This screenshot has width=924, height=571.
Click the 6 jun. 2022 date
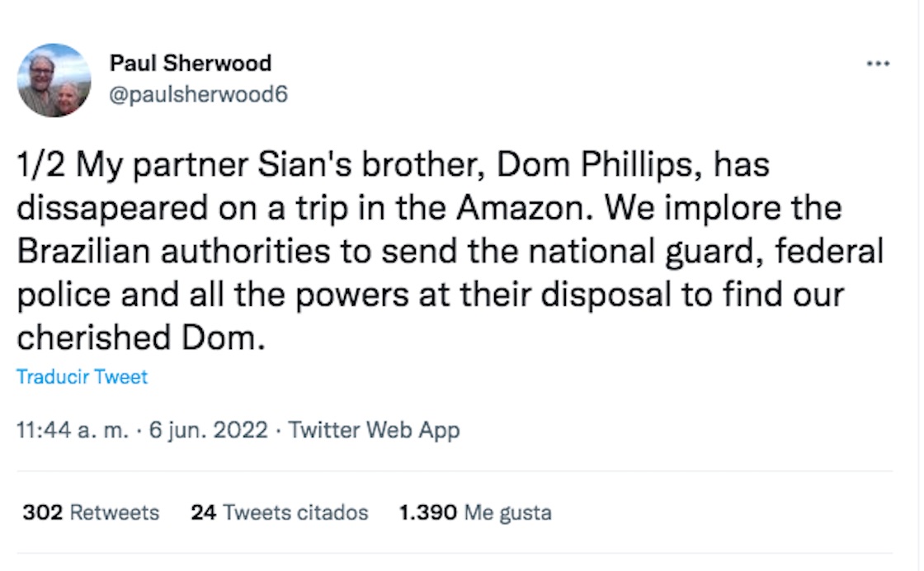[208, 430]
